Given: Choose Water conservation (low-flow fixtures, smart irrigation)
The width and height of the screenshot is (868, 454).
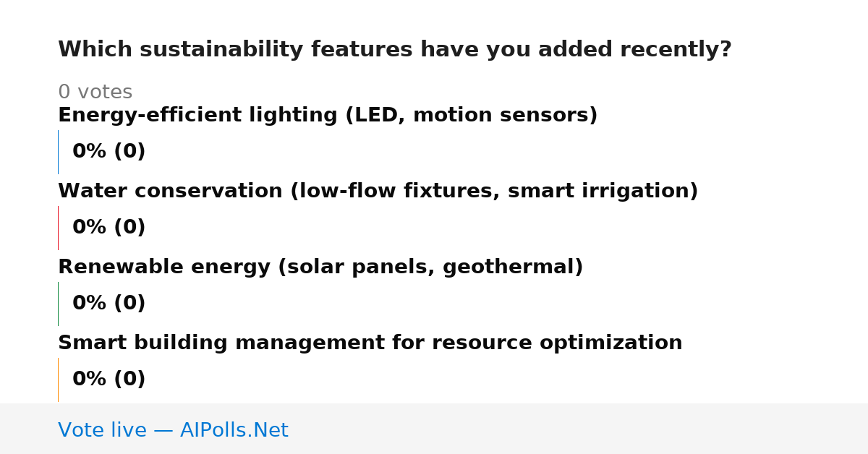Looking at the screenshot, I should pyautogui.click(x=378, y=192).
